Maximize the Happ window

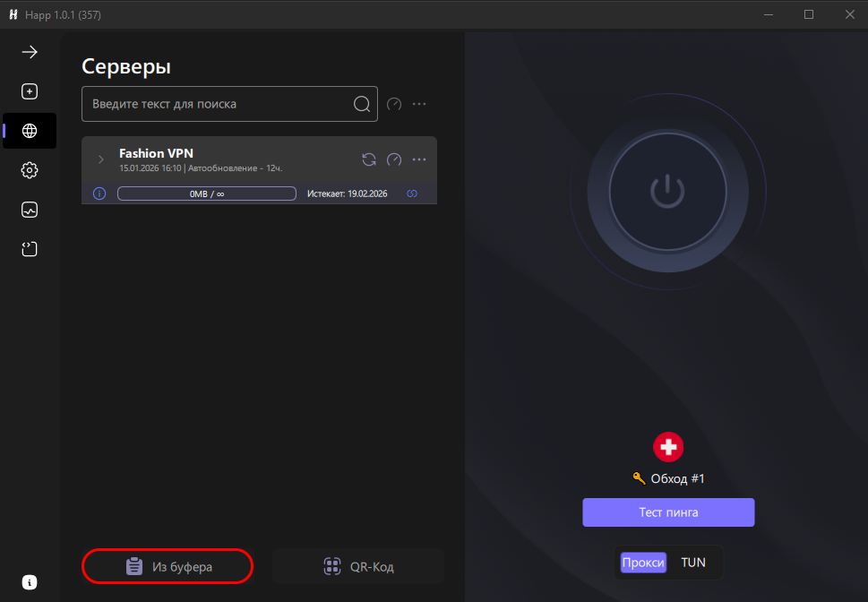[809, 14]
